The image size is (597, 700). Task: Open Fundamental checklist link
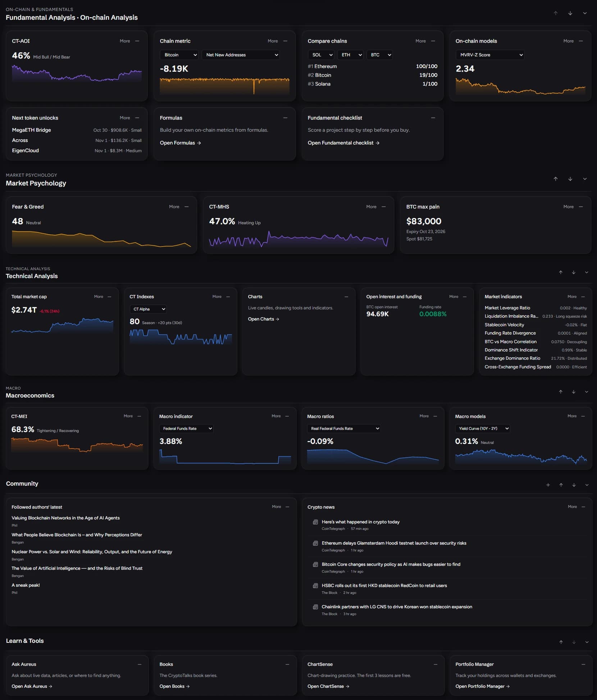pos(343,143)
